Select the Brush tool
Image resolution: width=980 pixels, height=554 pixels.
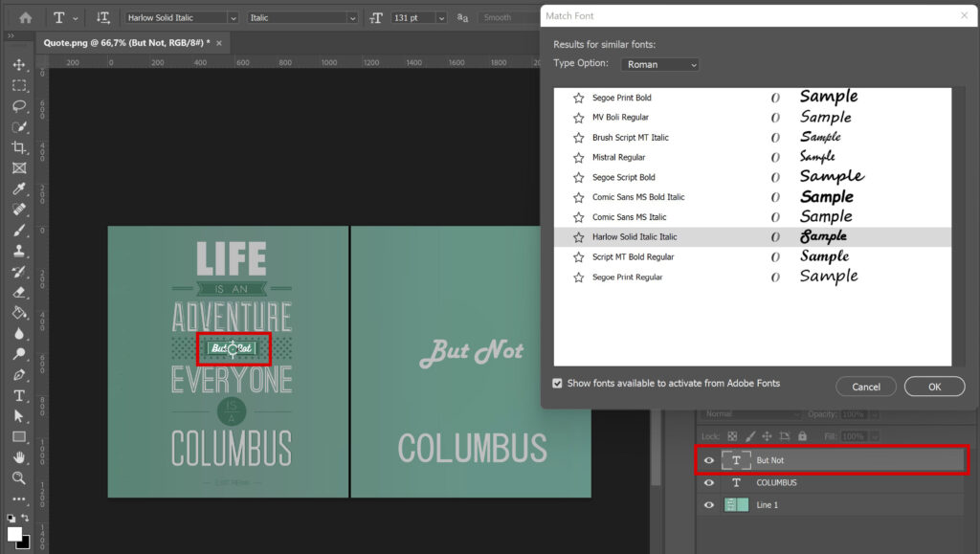pos(19,230)
